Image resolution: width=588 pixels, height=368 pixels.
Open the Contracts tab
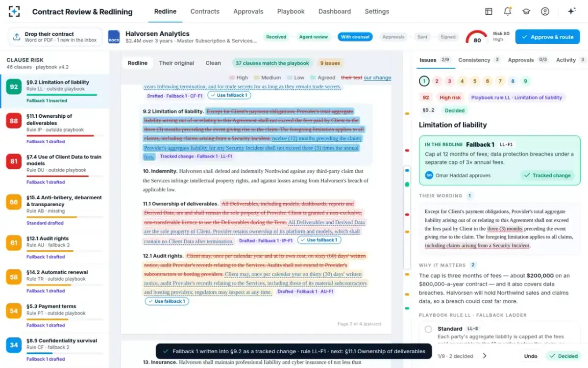click(205, 11)
